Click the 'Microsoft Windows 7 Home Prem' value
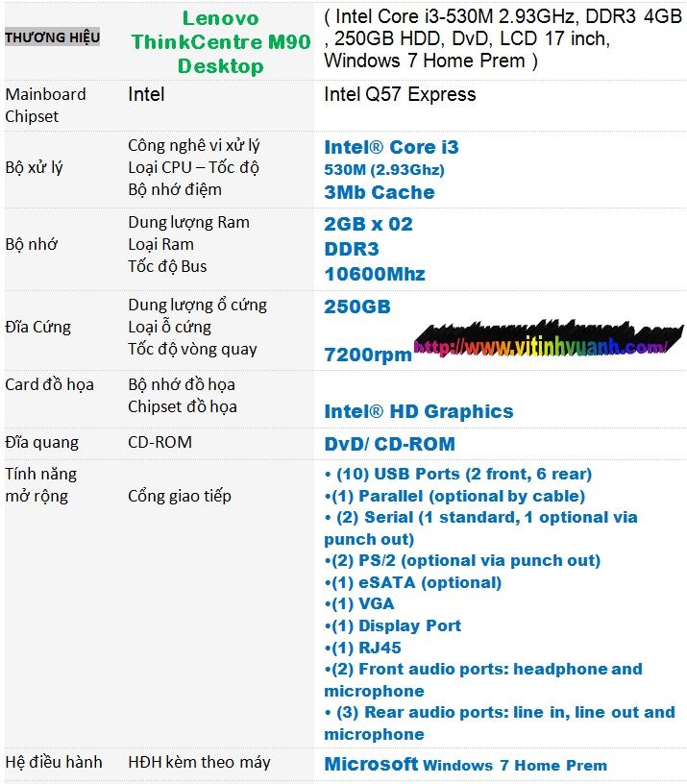This screenshot has height=784, width=687. point(465,764)
